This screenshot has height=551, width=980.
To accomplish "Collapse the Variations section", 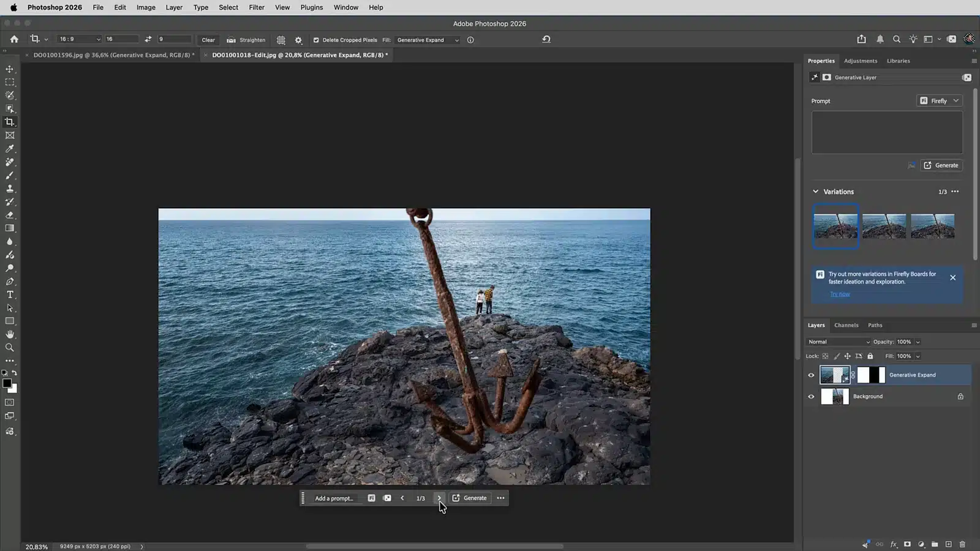I will (x=815, y=192).
